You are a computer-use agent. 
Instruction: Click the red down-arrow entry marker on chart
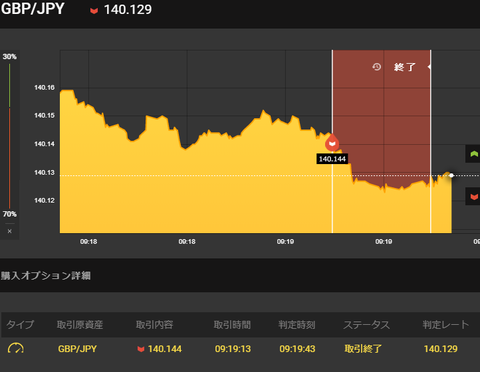tap(332, 143)
